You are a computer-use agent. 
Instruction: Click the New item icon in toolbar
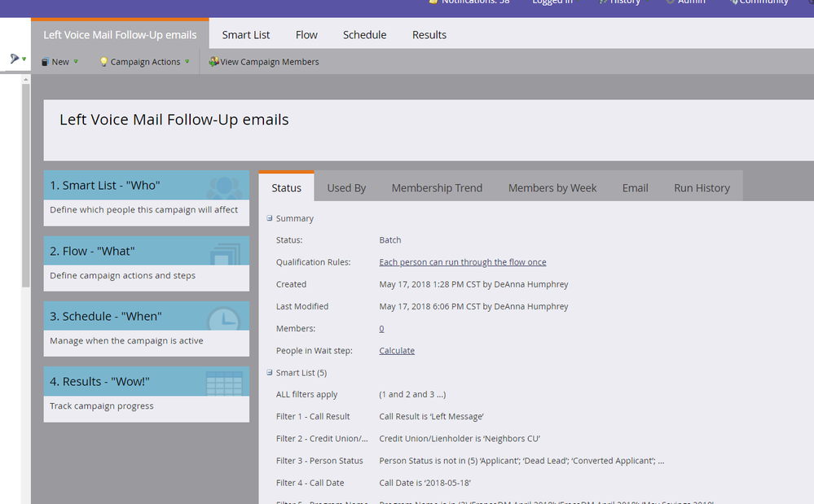point(45,62)
